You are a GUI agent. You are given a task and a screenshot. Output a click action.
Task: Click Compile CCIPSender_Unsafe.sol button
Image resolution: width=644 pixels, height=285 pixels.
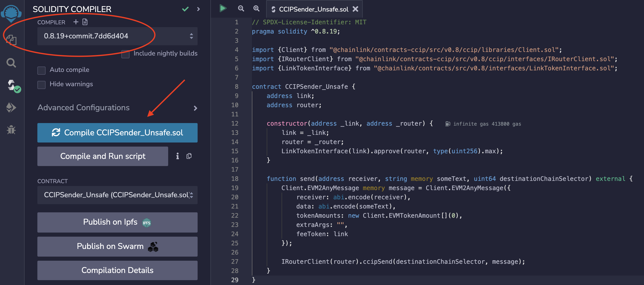tap(117, 133)
